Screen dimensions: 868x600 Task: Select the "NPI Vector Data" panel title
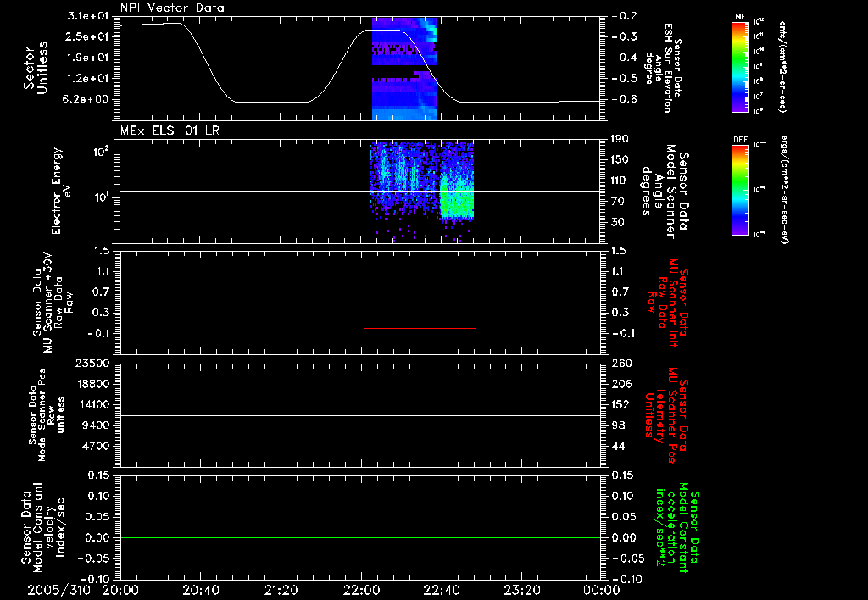pos(172,8)
